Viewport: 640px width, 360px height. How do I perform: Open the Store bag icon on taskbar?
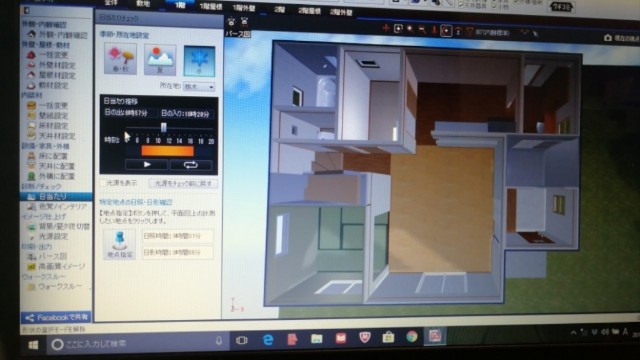point(388,337)
